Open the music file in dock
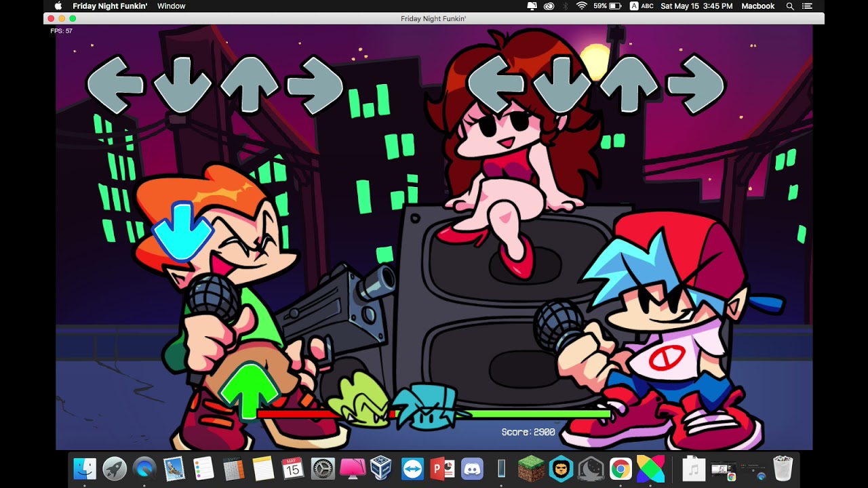This screenshot has width=868, height=488. tap(694, 468)
